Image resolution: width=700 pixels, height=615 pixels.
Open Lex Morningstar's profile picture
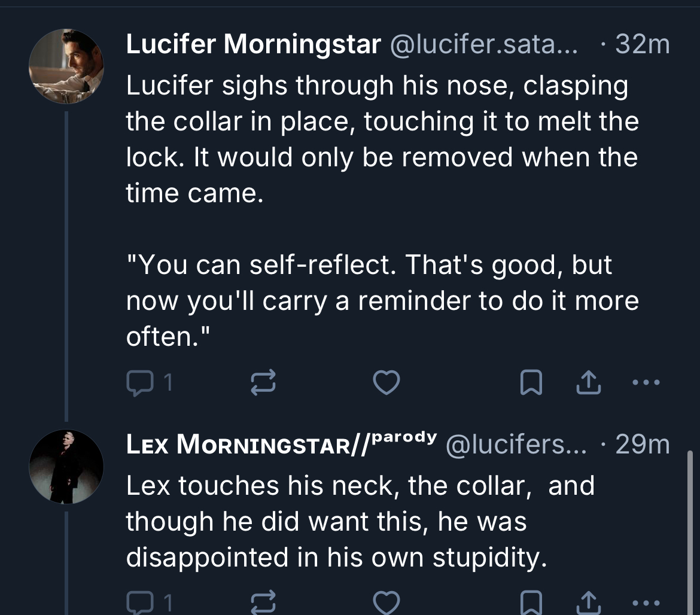[66, 466]
